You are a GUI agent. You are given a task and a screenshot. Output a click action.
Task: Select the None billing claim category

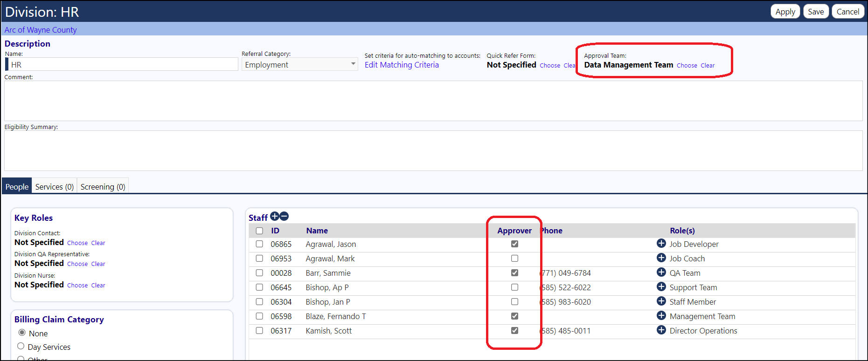click(x=21, y=333)
